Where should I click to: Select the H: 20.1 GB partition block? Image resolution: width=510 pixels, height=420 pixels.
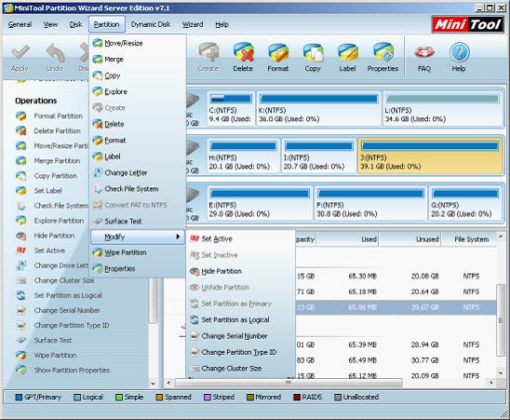[x=243, y=156]
